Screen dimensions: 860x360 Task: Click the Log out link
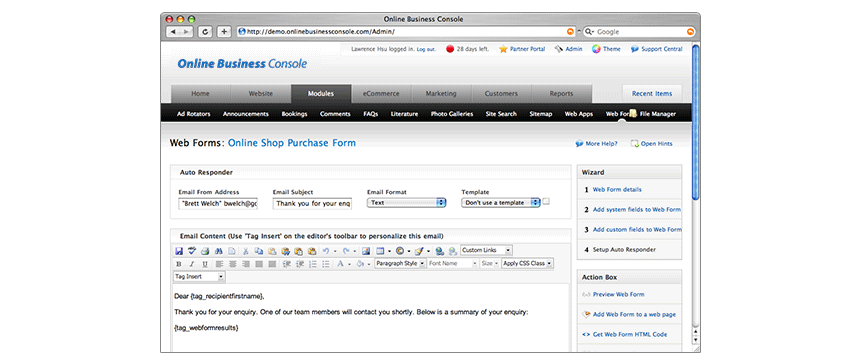point(426,49)
